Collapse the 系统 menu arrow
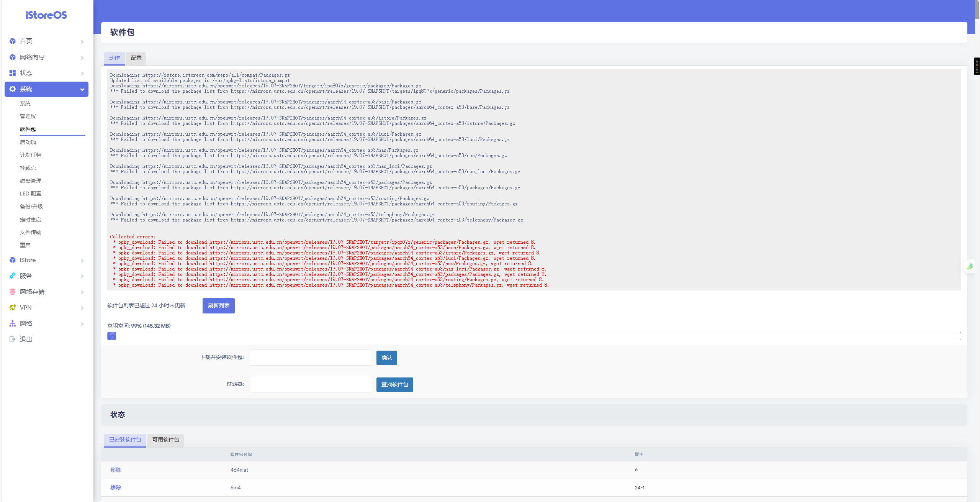980x502 pixels. (82, 89)
